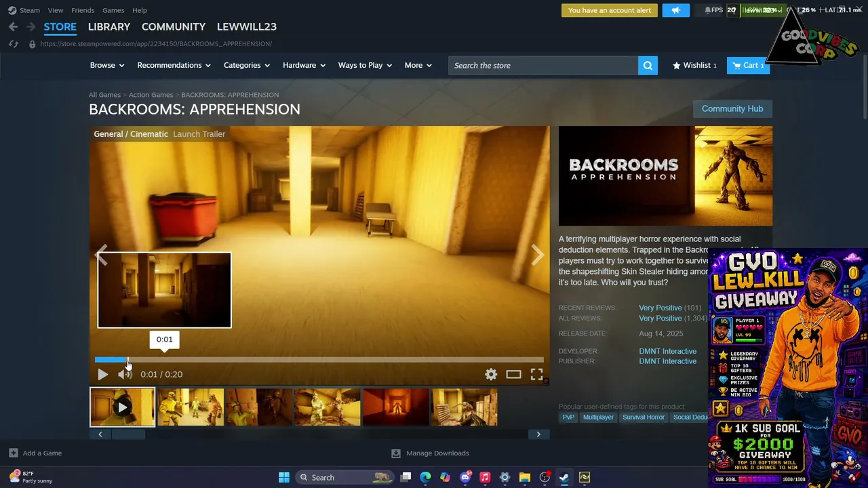Click the plus icon next to Add a Game

[14, 453]
